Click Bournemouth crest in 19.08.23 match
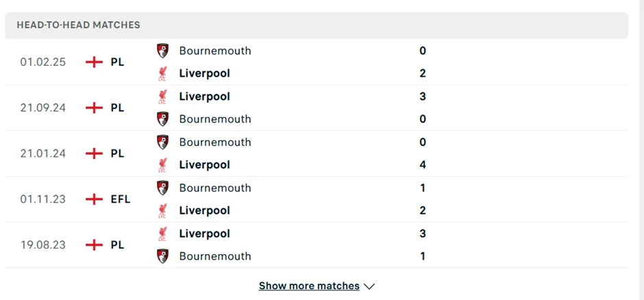The image size is (644, 300). point(162,256)
